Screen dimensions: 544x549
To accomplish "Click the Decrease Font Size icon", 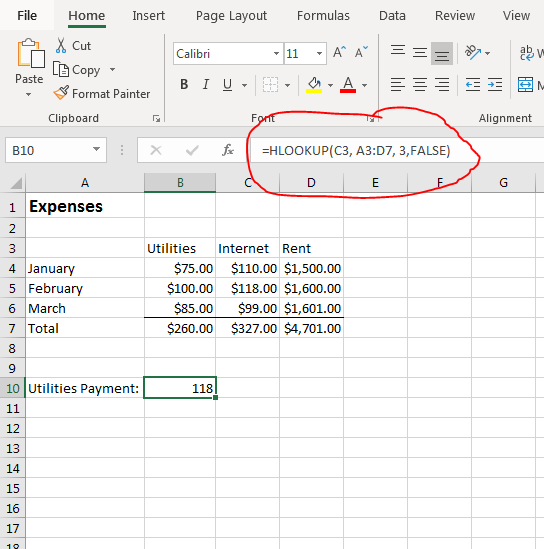I will click(x=361, y=53).
